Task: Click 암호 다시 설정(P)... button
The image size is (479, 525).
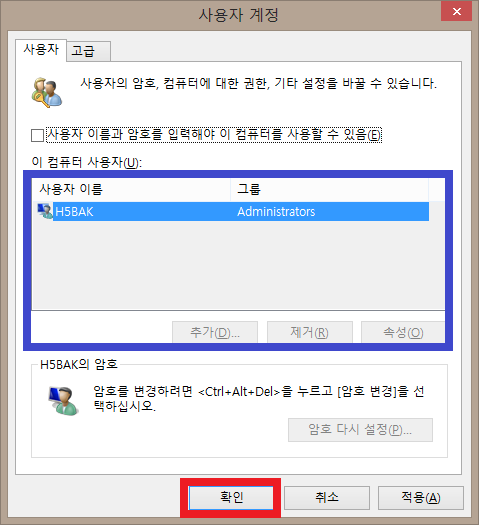Action: point(360,430)
